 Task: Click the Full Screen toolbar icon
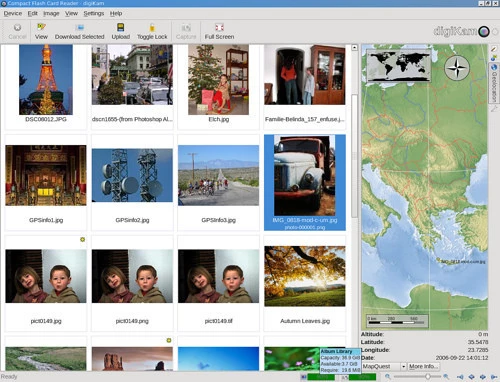point(219,27)
